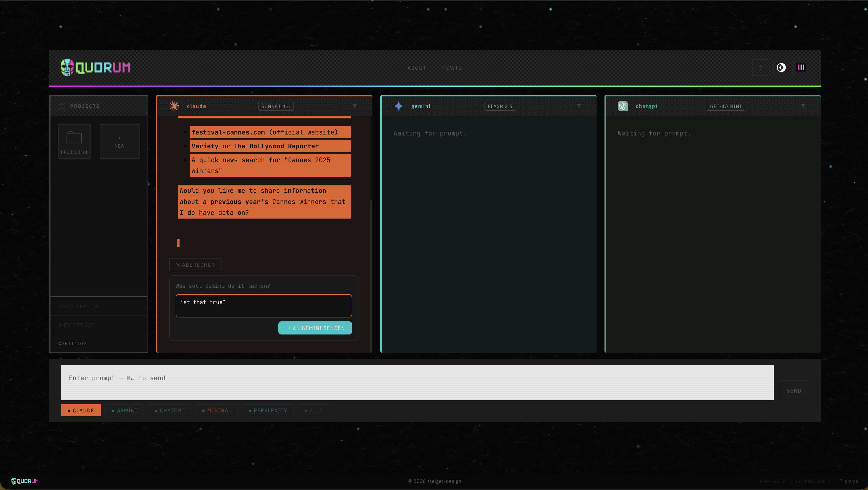Click the Quorum mask logo in the header
The height and width of the screenshot is (490, 868).
pos(67,67)
